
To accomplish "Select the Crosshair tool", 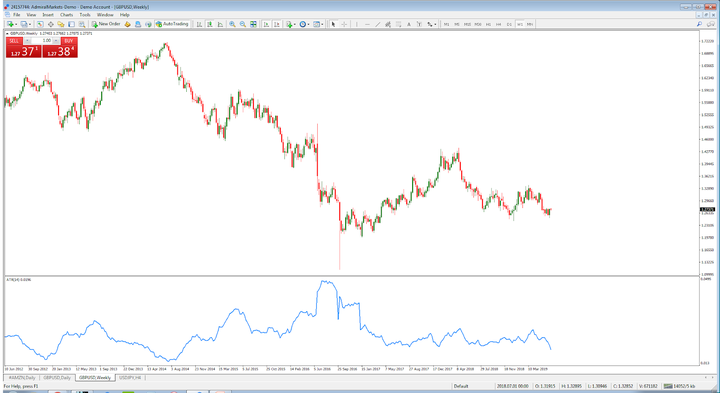I will (x=344, y=24).
